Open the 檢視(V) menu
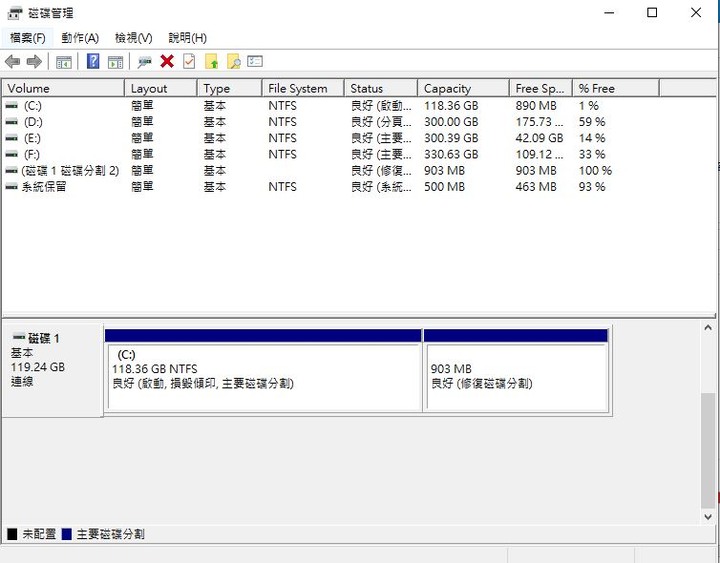The width and height of the screenshot is (720, 563). pyautogui.click(x=134, y=38)
